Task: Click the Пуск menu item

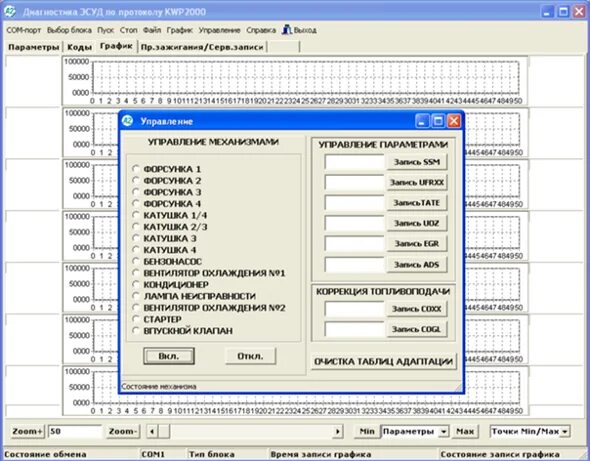Action: 105,30
